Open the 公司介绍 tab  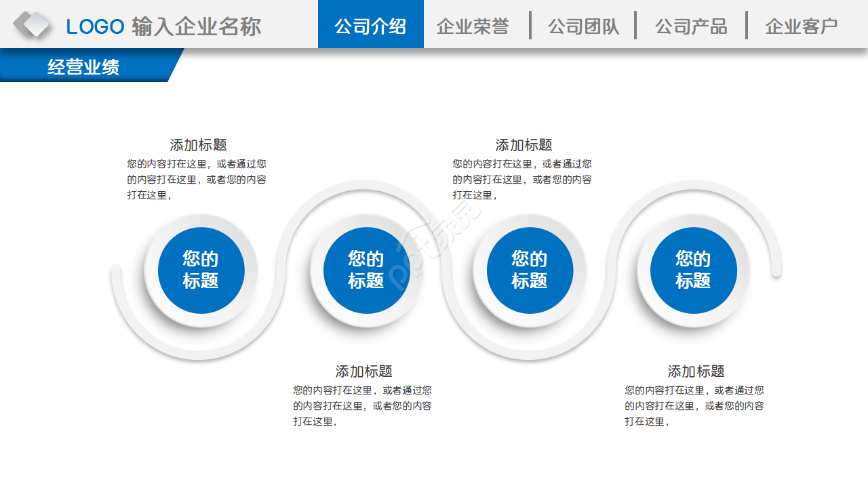(370, 26)
